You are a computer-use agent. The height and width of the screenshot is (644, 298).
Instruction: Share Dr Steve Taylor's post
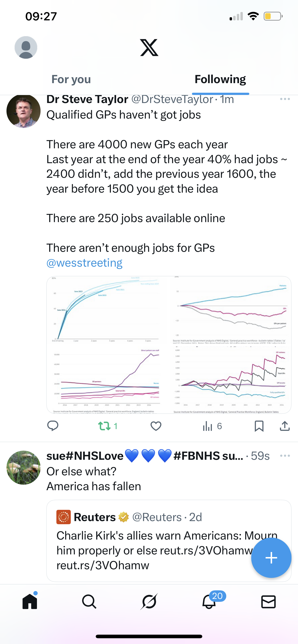click(x=285, y=426)
